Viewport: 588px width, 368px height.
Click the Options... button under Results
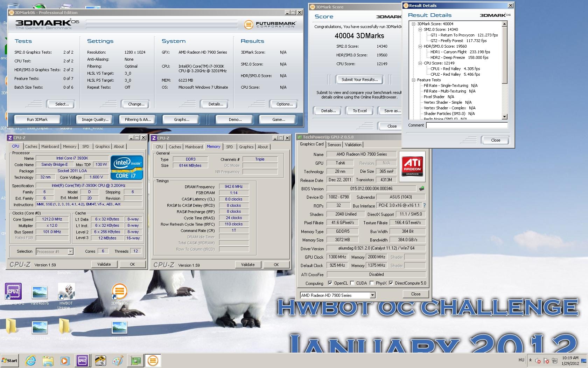(x=285, y=104)
